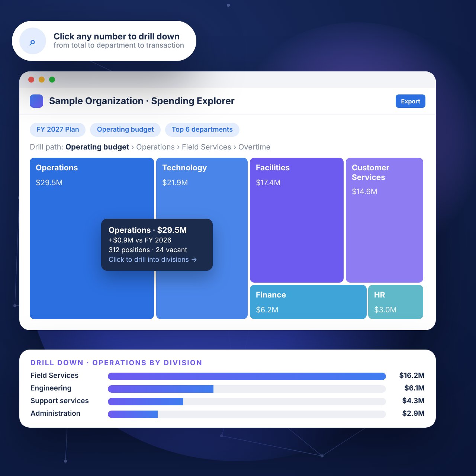Select the Top 6 departments chip
The image size is (476, 476).
[x=202, y=129]
